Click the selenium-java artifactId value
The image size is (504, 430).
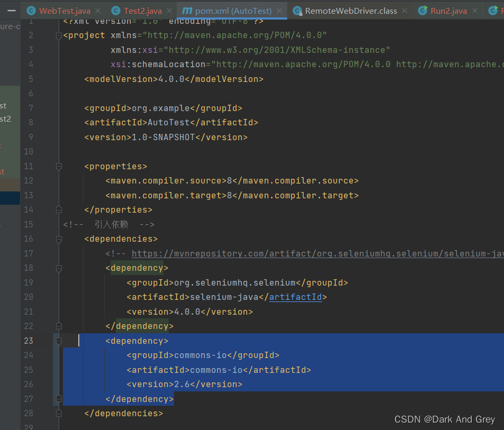(x=224, y=297)
